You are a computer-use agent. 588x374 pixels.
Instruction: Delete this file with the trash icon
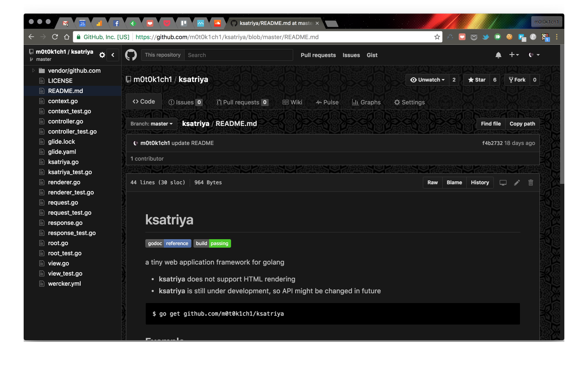531,183
